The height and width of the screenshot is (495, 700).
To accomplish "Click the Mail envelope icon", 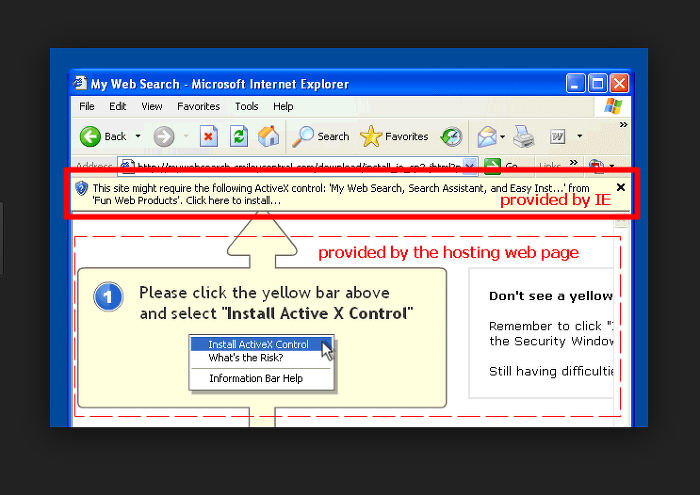I will 487,136.
